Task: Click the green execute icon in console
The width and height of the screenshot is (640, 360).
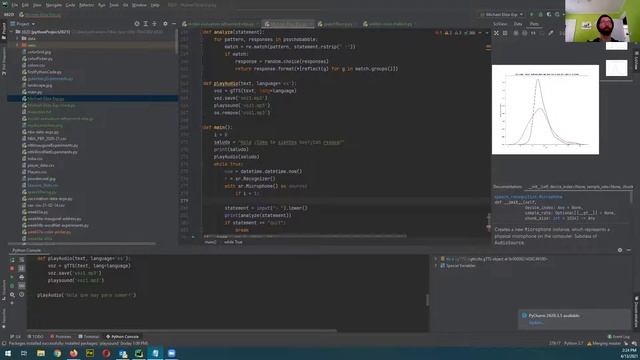Action: (x=12, y=277)
